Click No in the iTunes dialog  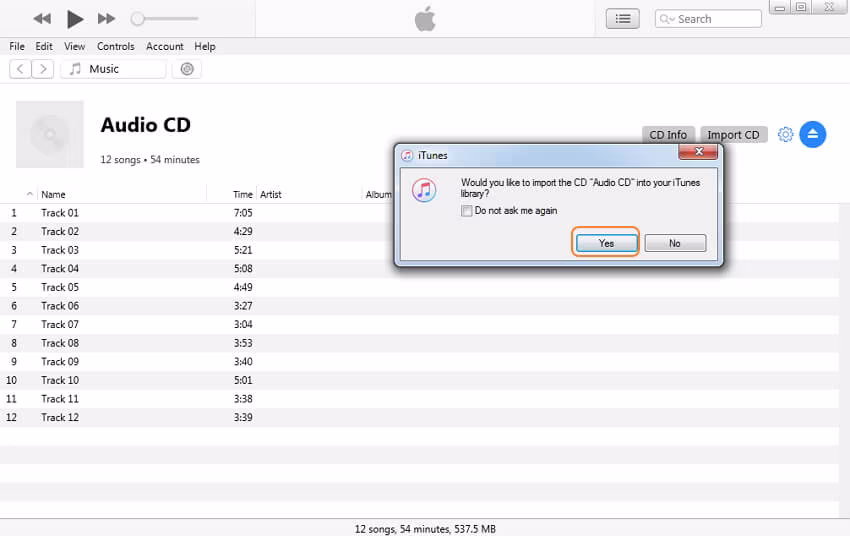[675, 243]
